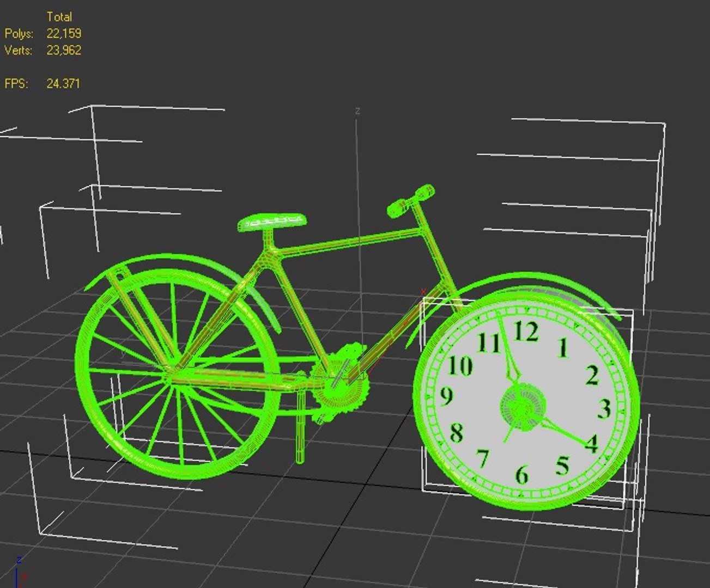Click the Polys count value 22,159

(x=64, y=33)
